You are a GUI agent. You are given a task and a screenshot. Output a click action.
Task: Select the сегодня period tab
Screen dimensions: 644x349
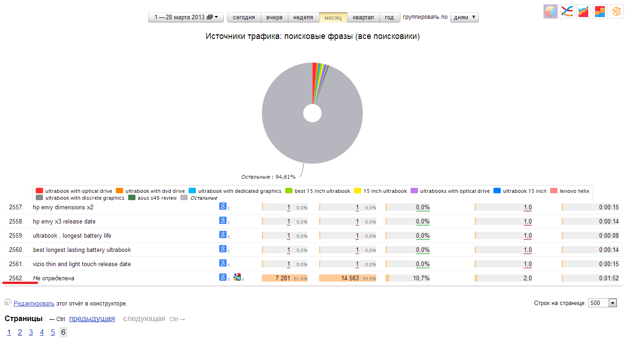tap(244, 17)
